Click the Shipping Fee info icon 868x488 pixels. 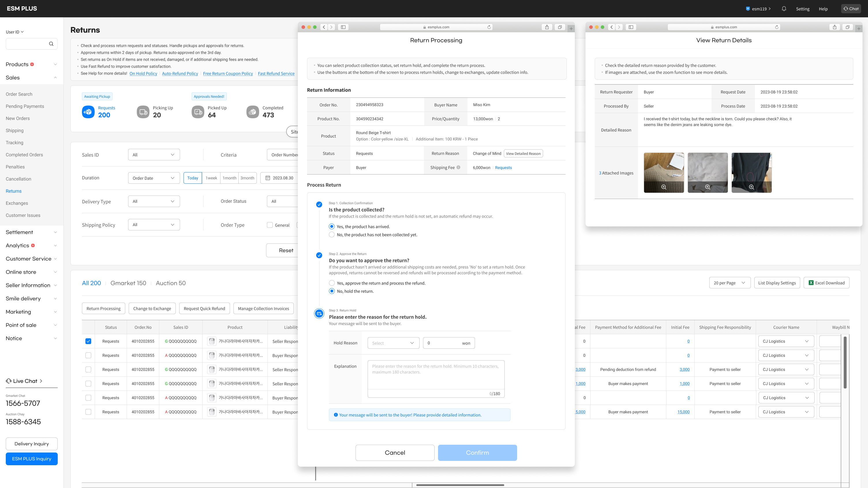point(458,167)
